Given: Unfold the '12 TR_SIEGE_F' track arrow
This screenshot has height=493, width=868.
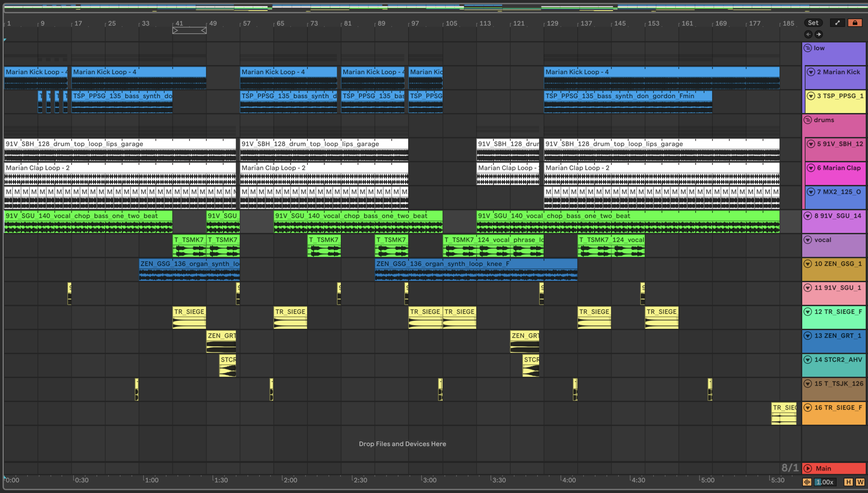Looking at the screenshot, I should pyautogui.click(x=808, y=312).
